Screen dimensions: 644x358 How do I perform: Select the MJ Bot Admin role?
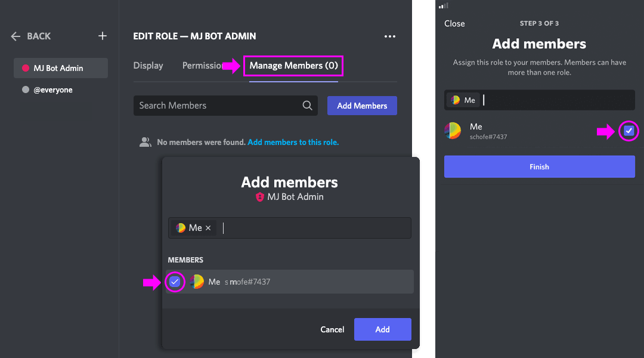[61, 68]
